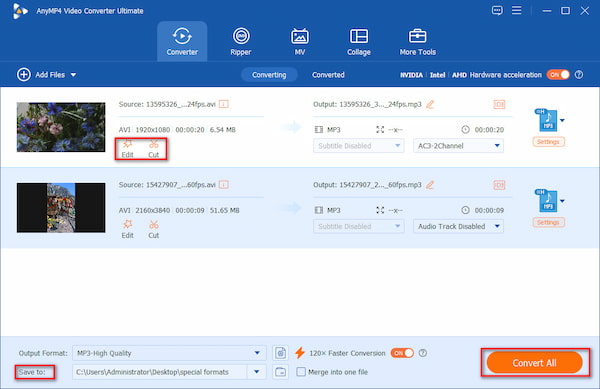This screenshot has height=389, width=600.
Task: Click duration clock icon for second output
Action: click(x=465, y=210)
